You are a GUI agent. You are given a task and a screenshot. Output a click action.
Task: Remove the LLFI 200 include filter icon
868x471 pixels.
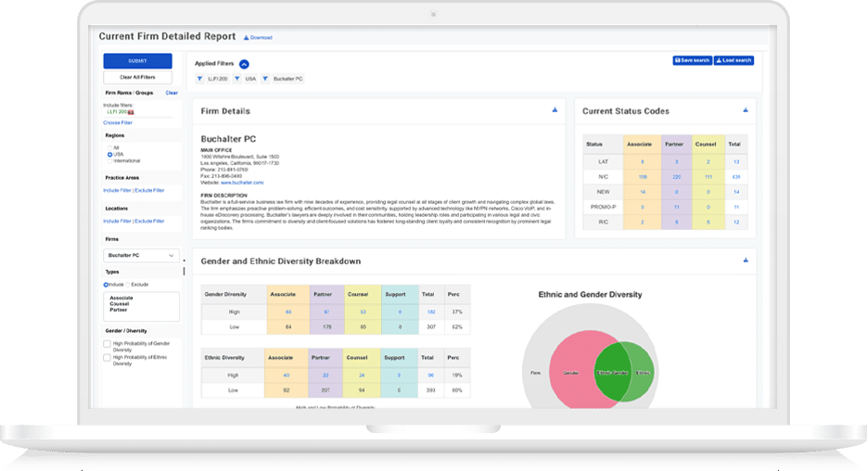point(131,112)
